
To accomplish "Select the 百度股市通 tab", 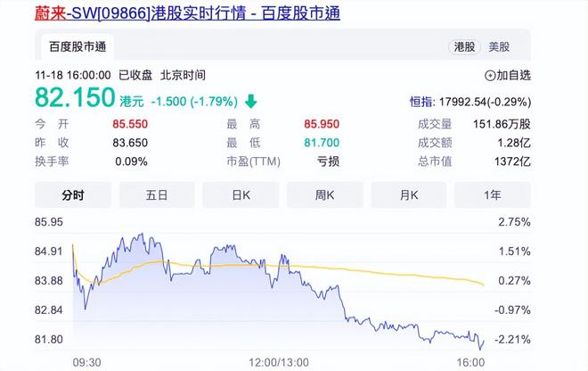I will click(78, 47).
